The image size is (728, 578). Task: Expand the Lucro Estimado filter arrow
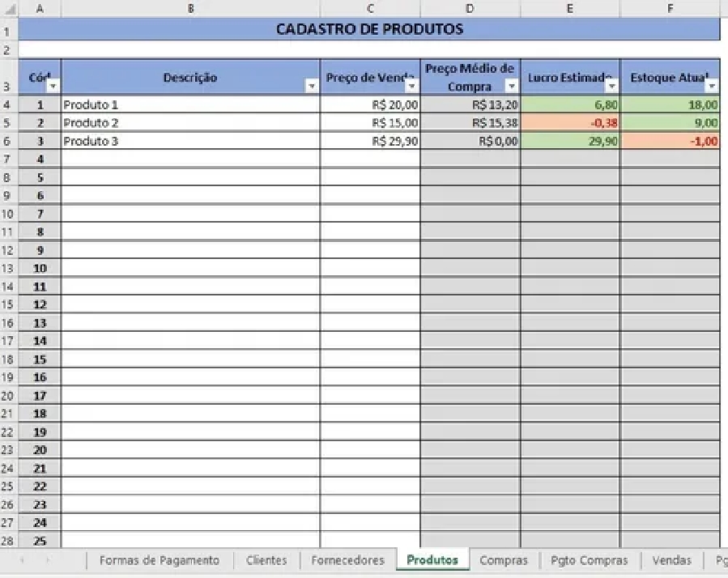pyautogui.click(x=611, y=86)
